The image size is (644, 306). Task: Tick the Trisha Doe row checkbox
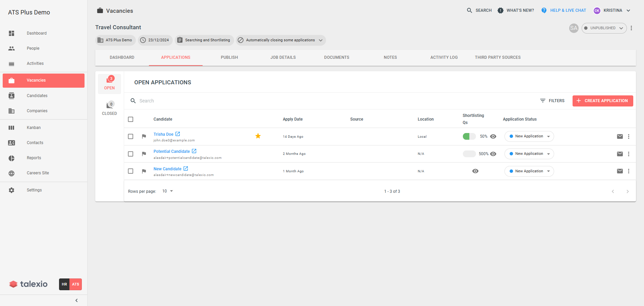pos(130,136)
